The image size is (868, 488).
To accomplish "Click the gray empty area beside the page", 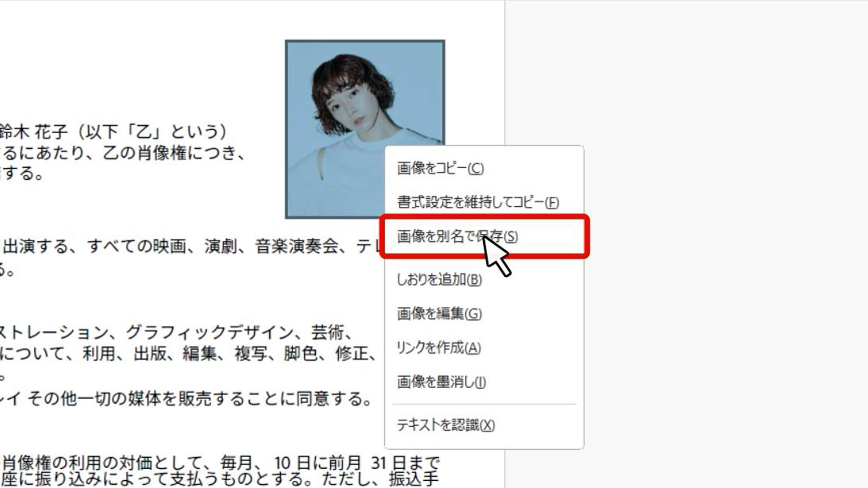I will [723, 72].
